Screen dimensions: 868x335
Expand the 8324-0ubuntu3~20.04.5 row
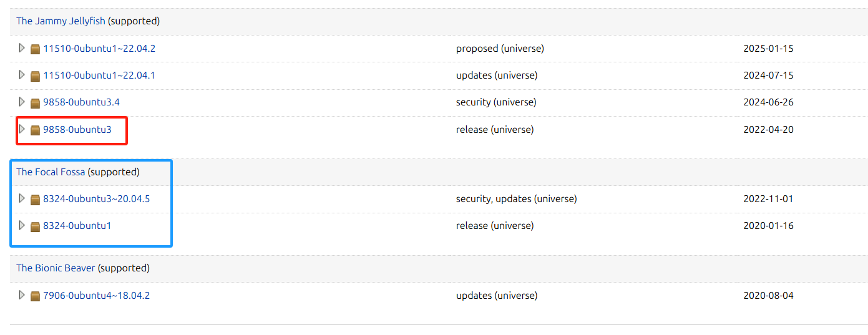click(22, 198)
